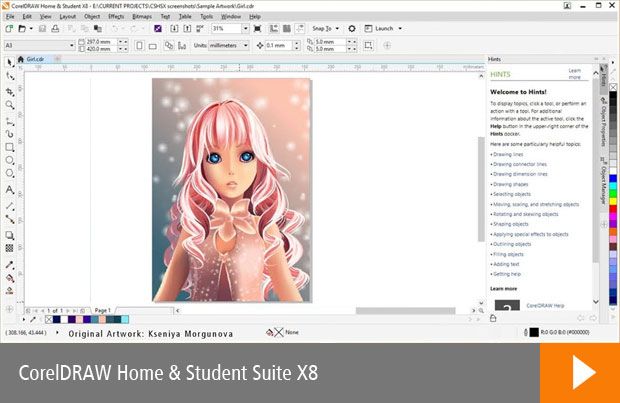Pick the cyan swatch in document palette

coord(125,319)
